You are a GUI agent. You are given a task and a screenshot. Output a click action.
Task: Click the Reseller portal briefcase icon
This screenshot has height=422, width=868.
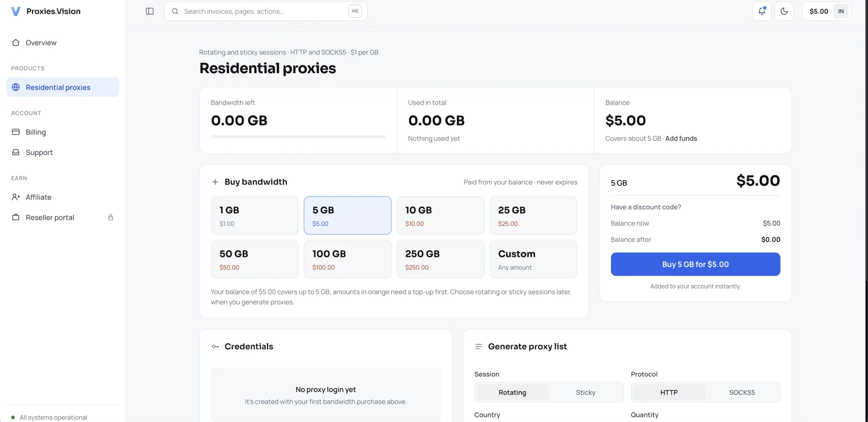16,217
